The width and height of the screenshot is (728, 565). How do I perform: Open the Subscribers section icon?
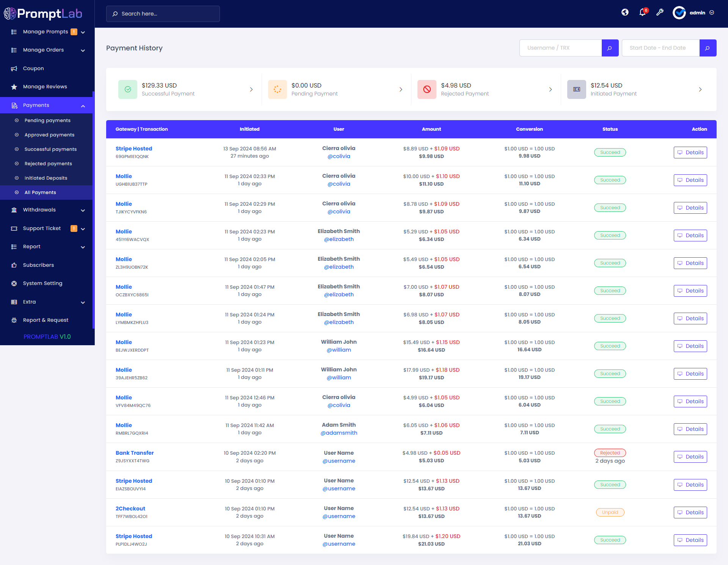click(14, 265)
